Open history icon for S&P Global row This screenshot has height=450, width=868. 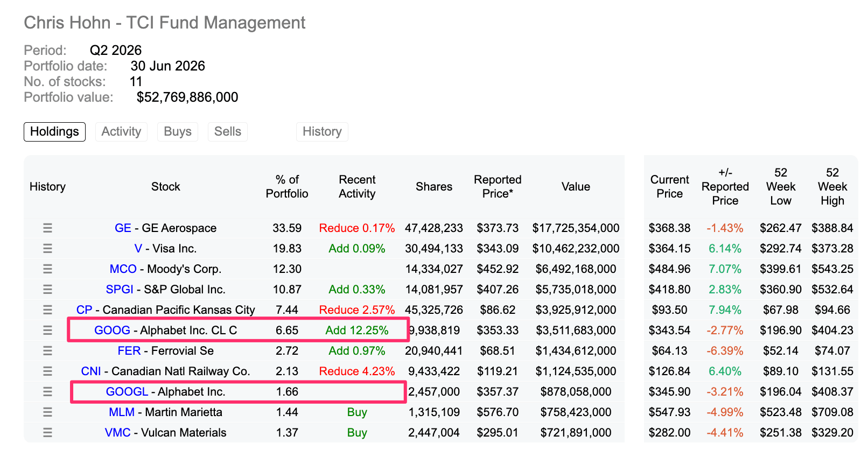click(47, 290)
